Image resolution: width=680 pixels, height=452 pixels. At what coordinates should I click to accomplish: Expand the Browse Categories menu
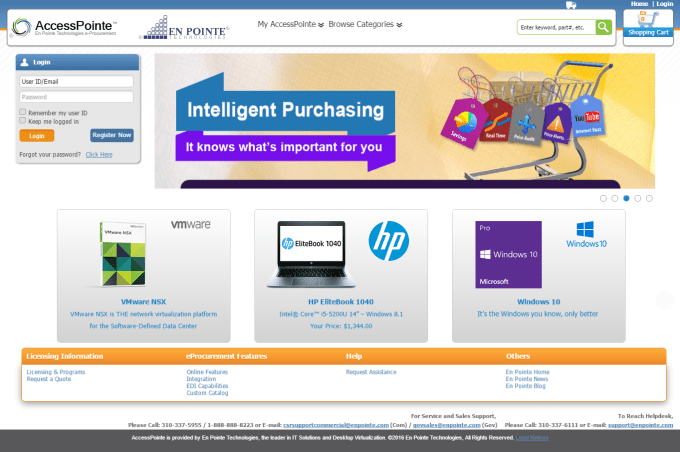point(365,24)
